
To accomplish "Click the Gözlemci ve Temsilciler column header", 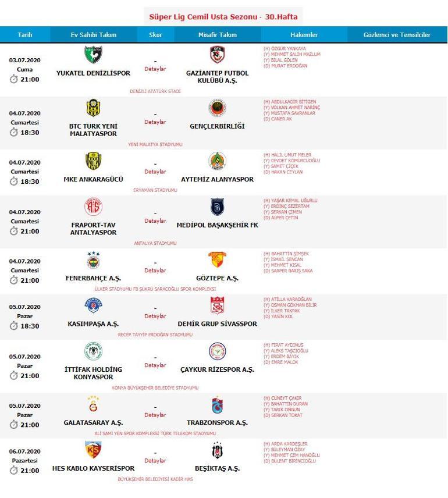I will pyautogui.click(x=397, y=35).
